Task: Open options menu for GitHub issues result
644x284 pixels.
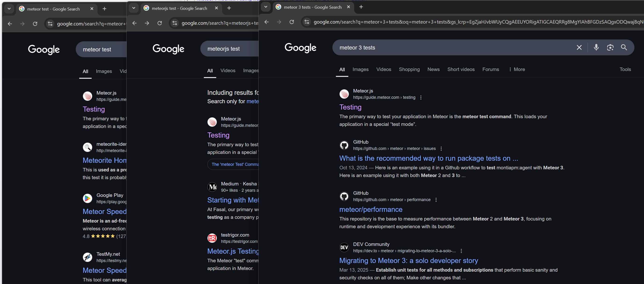Action: (441, 149)
